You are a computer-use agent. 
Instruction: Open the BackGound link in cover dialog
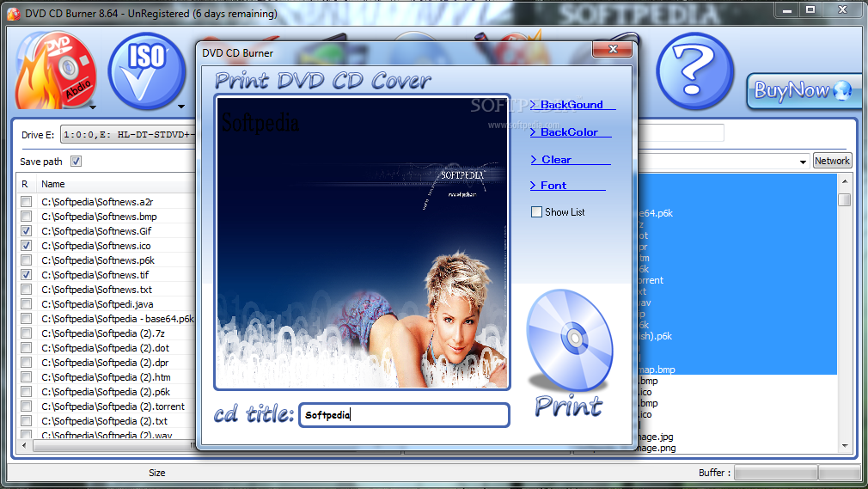[x=572, y=105]
